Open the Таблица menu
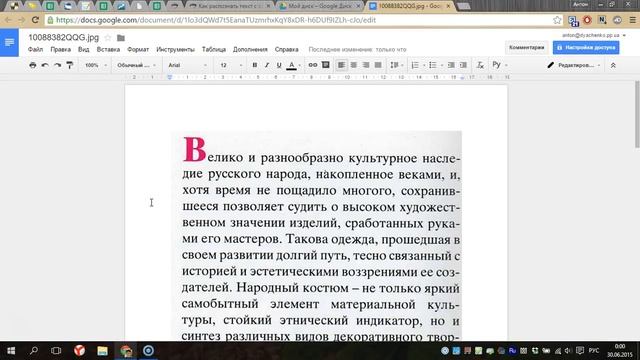The width and height of the screenshot is (640, 360). coord(214,49)
